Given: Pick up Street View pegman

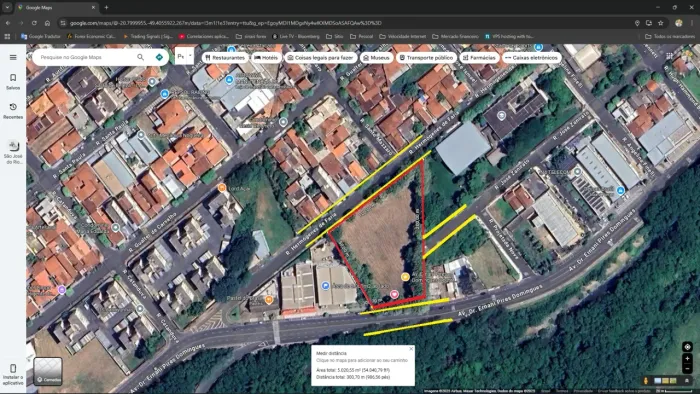Looking at the screenshot, I should [x=646, y=381].
